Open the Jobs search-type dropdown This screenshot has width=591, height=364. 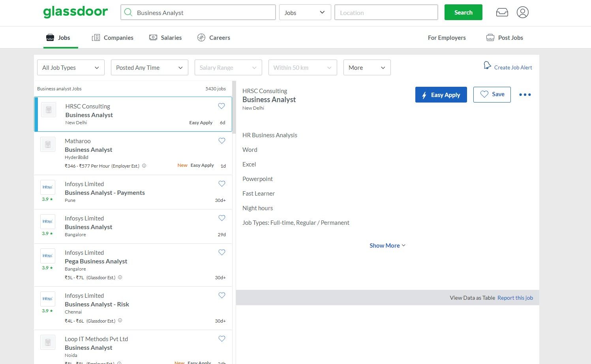tap(305, 13)
